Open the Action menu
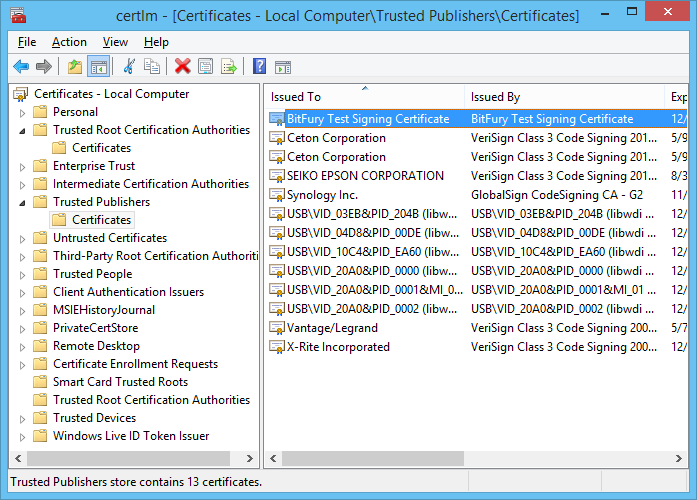 (69, 42)
